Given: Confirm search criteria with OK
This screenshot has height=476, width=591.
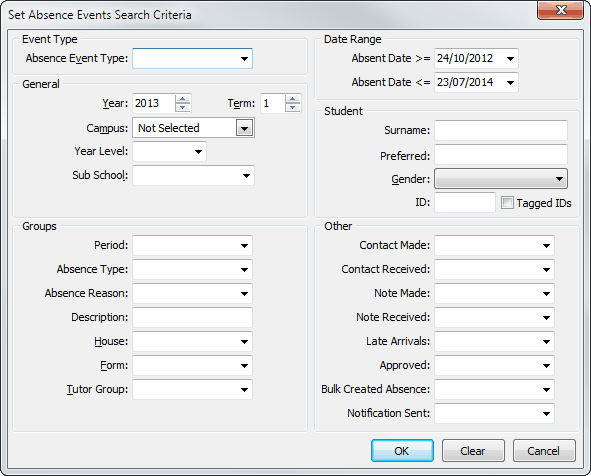Looking at the screenshot, I should [x=402, y=451].
